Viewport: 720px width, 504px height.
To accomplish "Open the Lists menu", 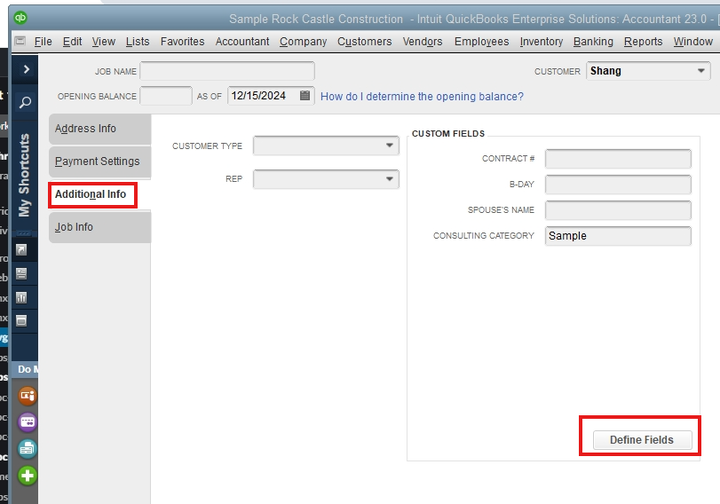I will (137, 41).
